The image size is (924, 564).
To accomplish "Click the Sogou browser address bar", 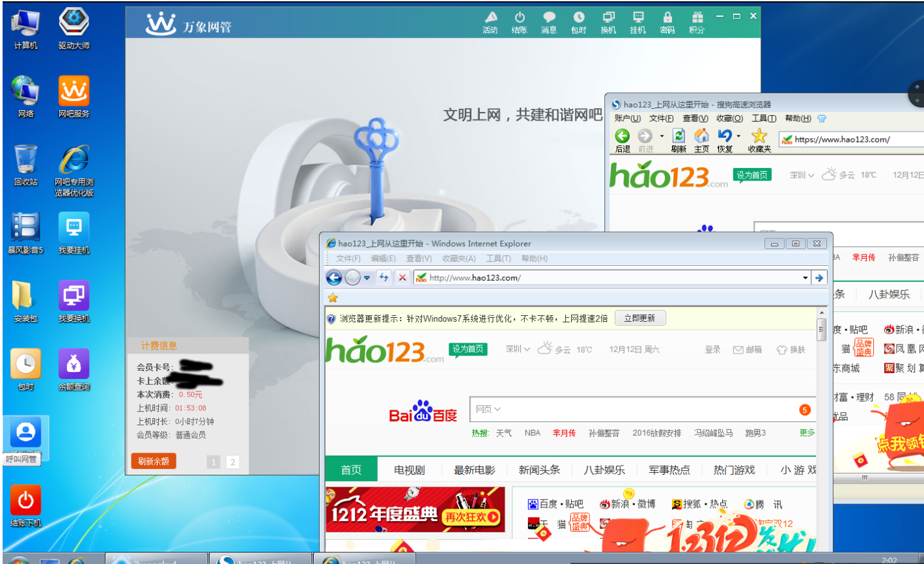I will [850, 139].
